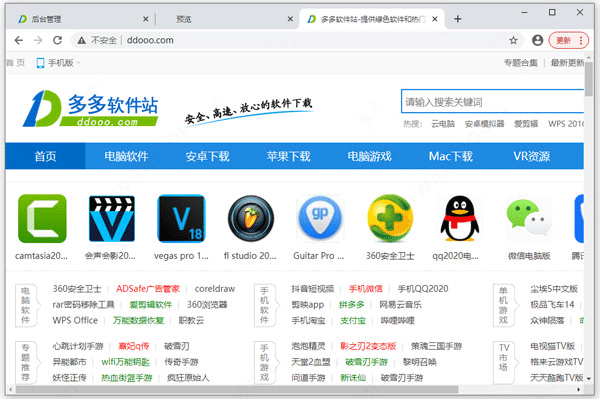Click the not-secure warning triangle icon
Image resolution: width=600 pixels, height=399 pixels.
(x=82, y=40)
